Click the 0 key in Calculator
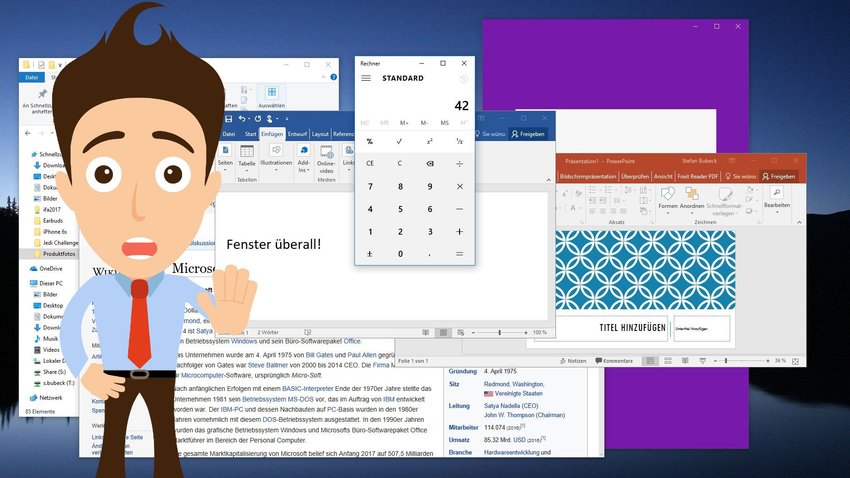 coord(400,254)
